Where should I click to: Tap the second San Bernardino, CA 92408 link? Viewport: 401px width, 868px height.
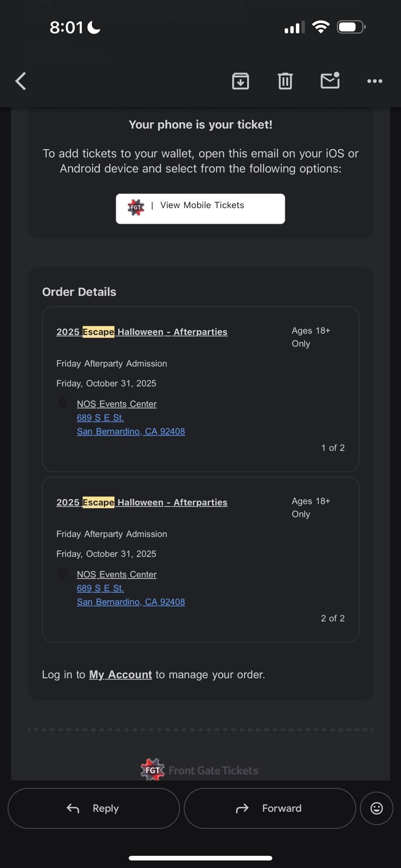point(131,602)
